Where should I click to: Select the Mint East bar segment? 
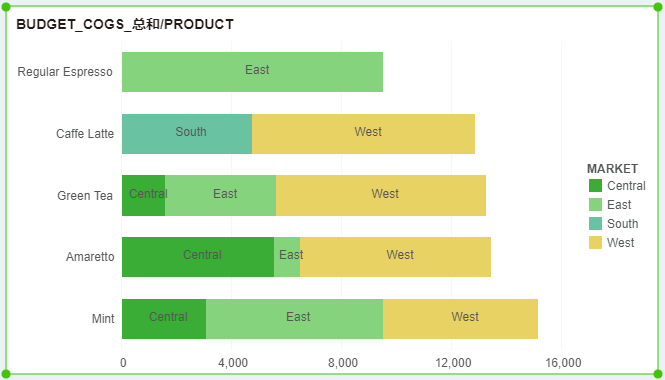294,319
